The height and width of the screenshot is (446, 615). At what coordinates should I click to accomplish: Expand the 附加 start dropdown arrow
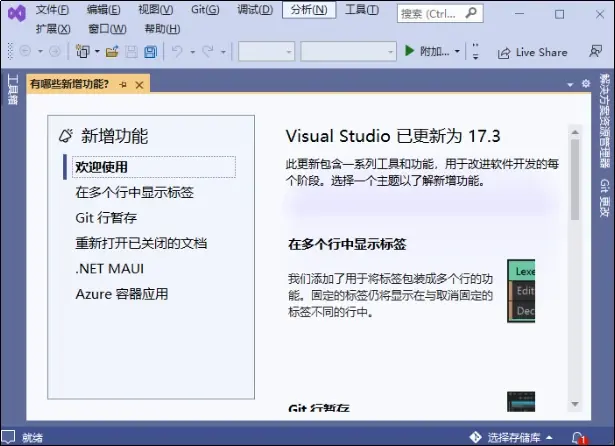click(457, 51)
